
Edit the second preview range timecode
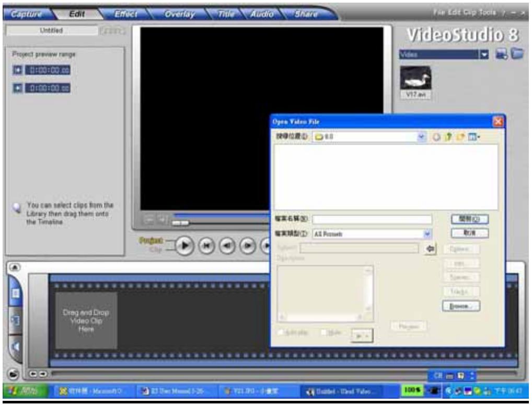tap(48, 88)
